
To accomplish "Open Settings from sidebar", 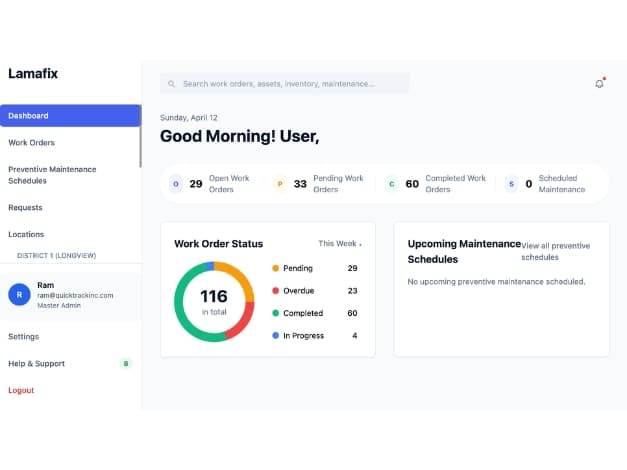I will (24, 336).
